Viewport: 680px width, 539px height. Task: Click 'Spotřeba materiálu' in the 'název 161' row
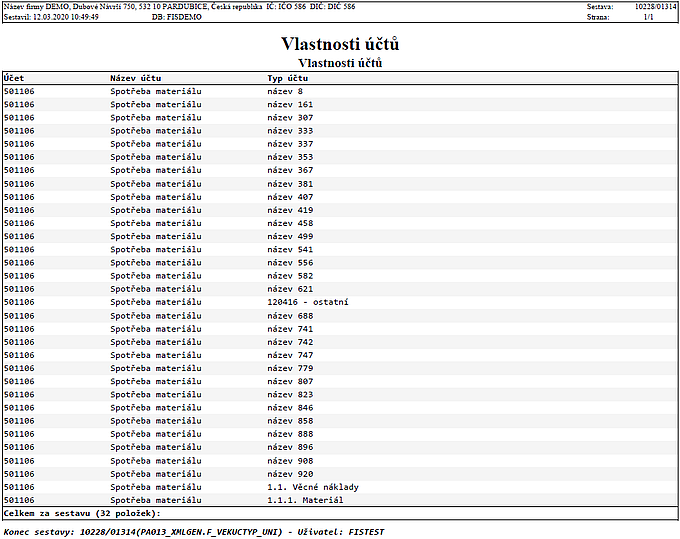pos(156,105)
